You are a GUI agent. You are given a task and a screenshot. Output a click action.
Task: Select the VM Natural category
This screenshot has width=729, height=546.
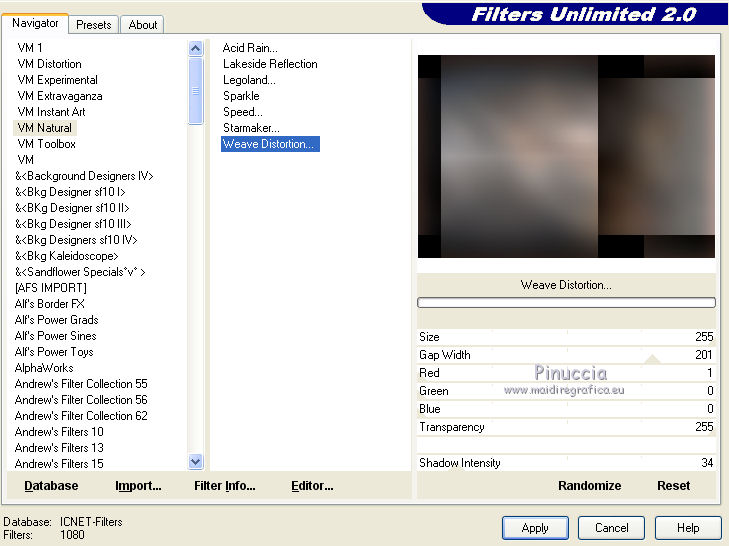click(x=45, y=128)
